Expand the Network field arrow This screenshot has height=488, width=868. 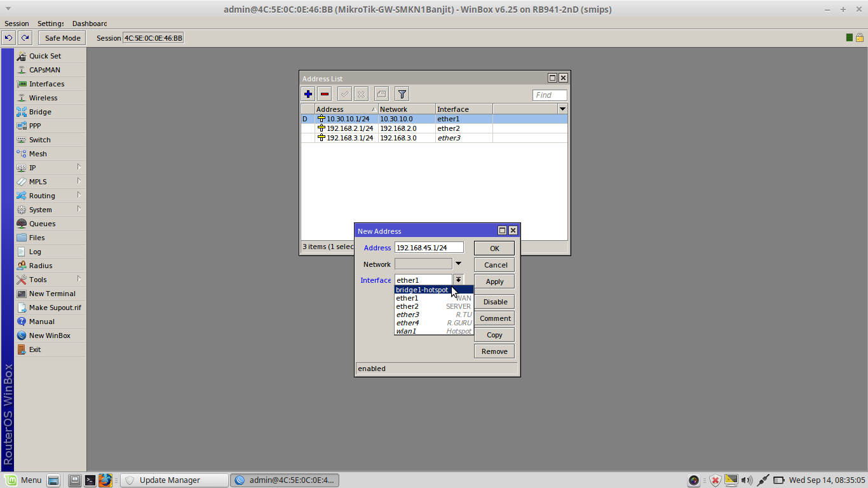point(458,264)
